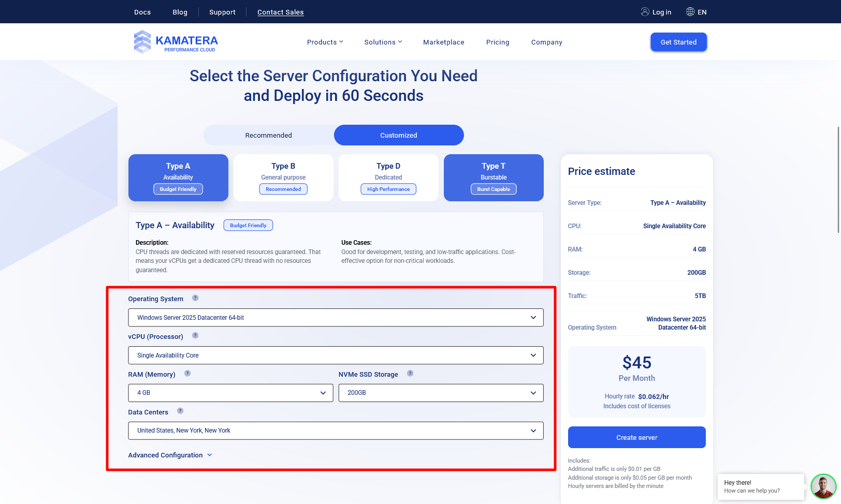Open the Products menu
The height and width of the screenshot is (504, 841).
[325, 42]
